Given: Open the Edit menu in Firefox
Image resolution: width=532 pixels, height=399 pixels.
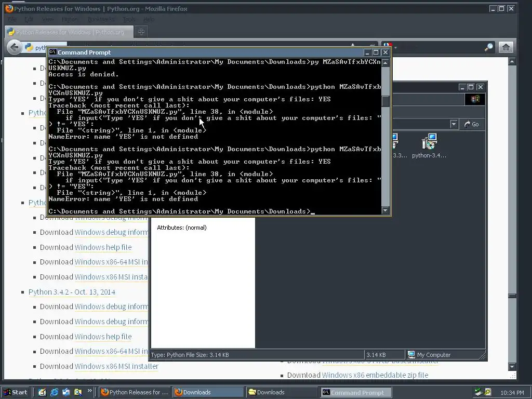Looking at the screenshot, I should point(29,19).
